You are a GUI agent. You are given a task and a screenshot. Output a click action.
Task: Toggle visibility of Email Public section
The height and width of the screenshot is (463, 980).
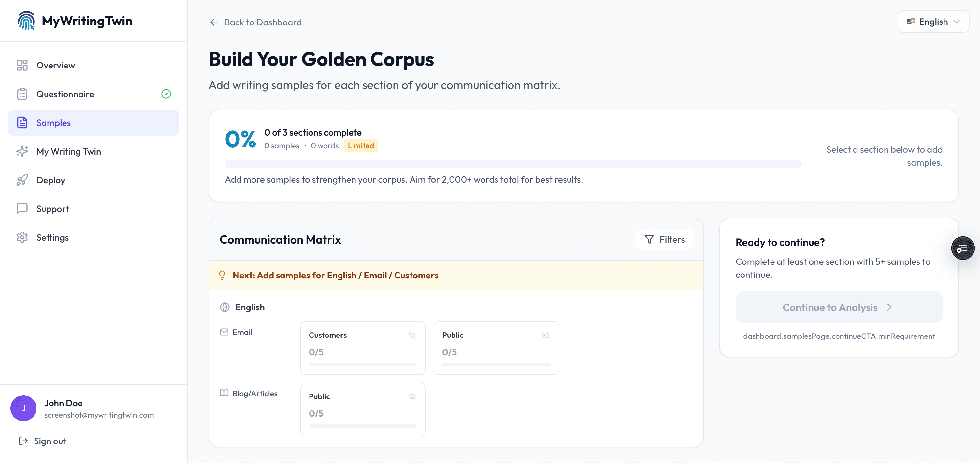(545, 335)
